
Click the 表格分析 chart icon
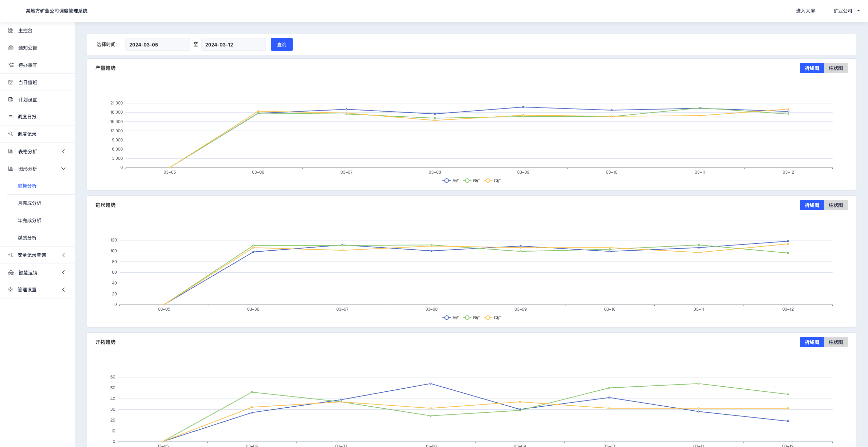(11, 152)
